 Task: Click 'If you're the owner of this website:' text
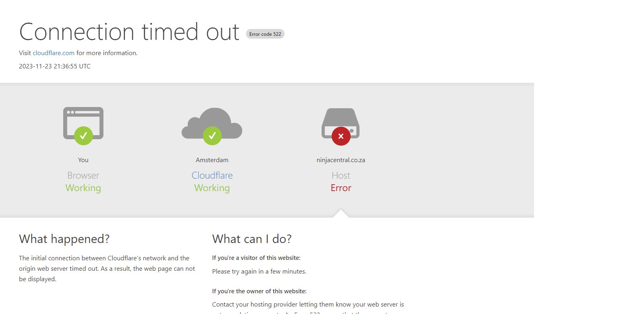click(259, 291)
